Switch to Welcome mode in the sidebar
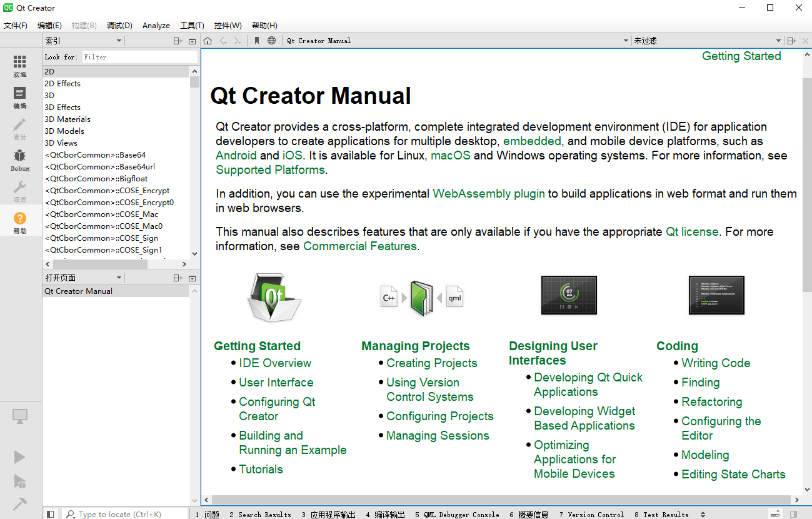Image resolution: width=812 pixels, height=519 pixels. coord(20,65)
